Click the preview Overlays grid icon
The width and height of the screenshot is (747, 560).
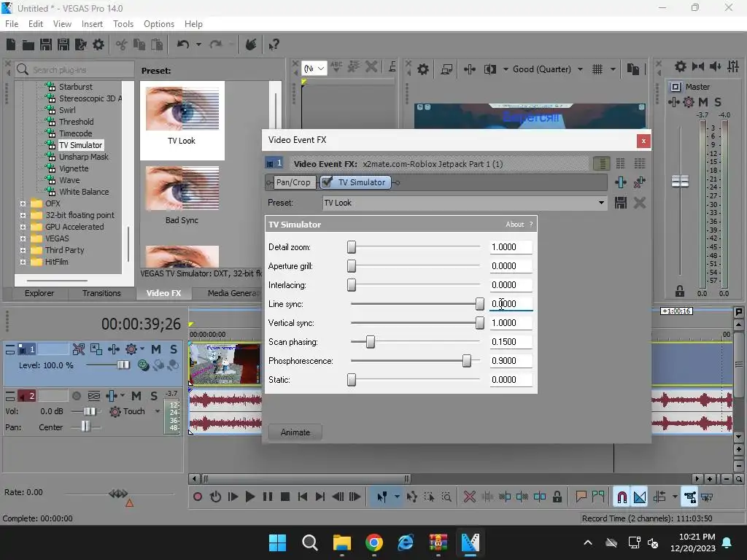pyautogui.click(x=597, y=69)
